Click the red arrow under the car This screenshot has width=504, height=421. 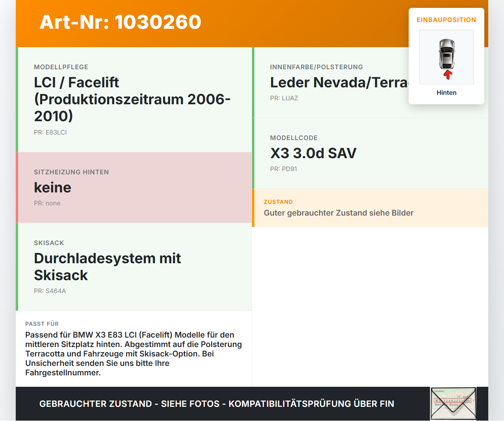448,75
